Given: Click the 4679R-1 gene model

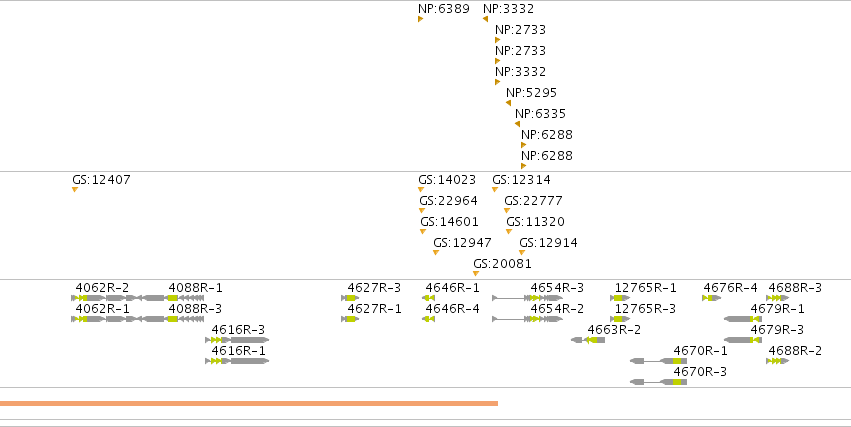Looking at the screenshot, I should pos(743,319).
